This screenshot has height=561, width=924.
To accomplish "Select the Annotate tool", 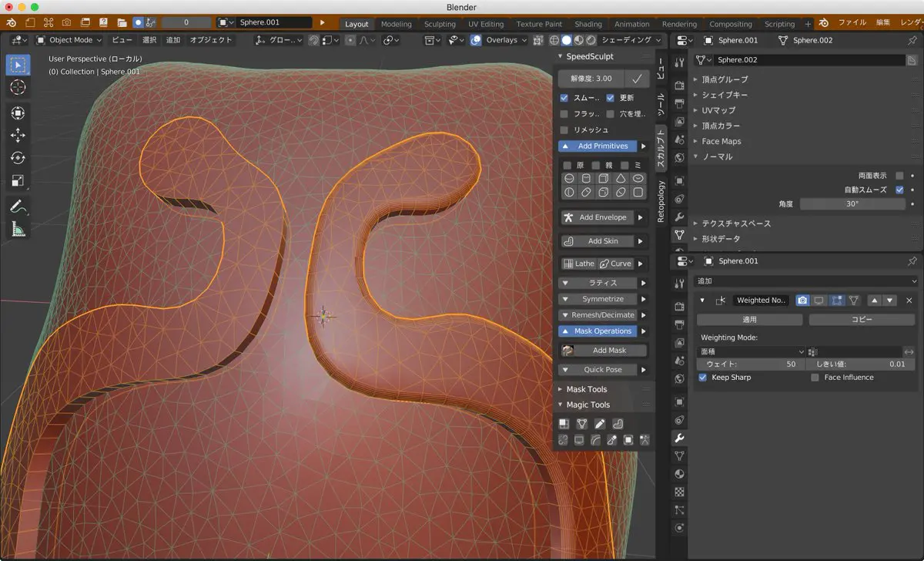I will tap(17, 207).
